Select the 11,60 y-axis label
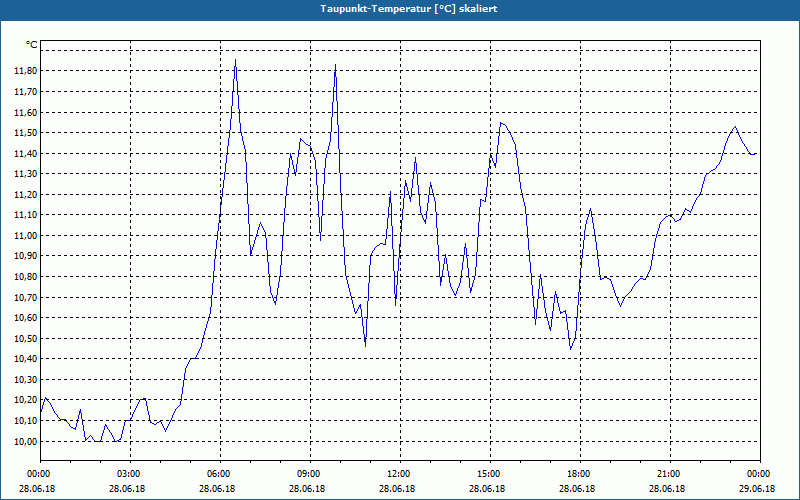 [26, 112]
